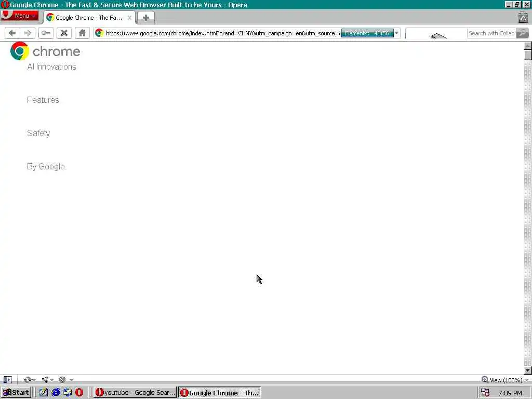Click the vertical scrollbar thumb
Image resolution: width=532 pixels, height=399 pixels.
point(528,55)
